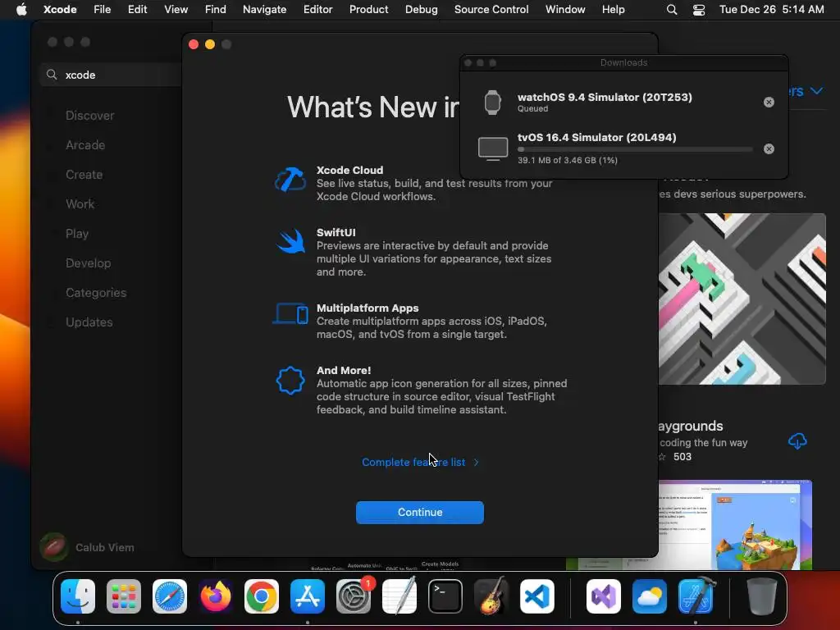The image size is (840, 630).
Task: Switch to App Store in the Dock
Action: [308, 596]
